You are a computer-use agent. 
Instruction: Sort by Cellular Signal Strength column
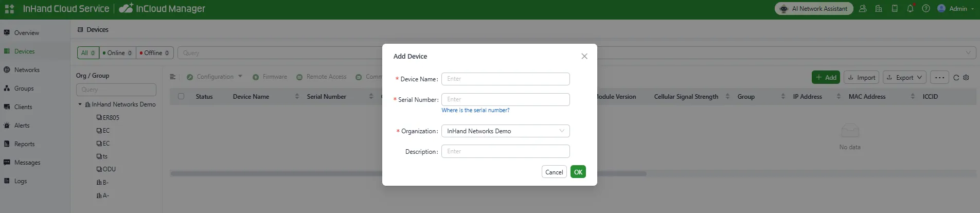(x=727, y=96)
